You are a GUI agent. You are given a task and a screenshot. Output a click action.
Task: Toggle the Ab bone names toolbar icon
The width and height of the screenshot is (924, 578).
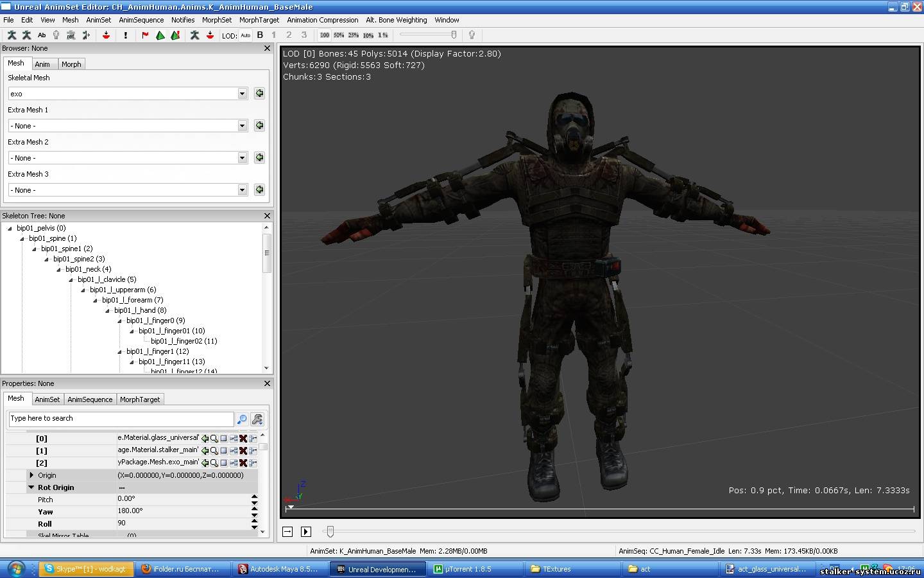(x=42, y=35)
